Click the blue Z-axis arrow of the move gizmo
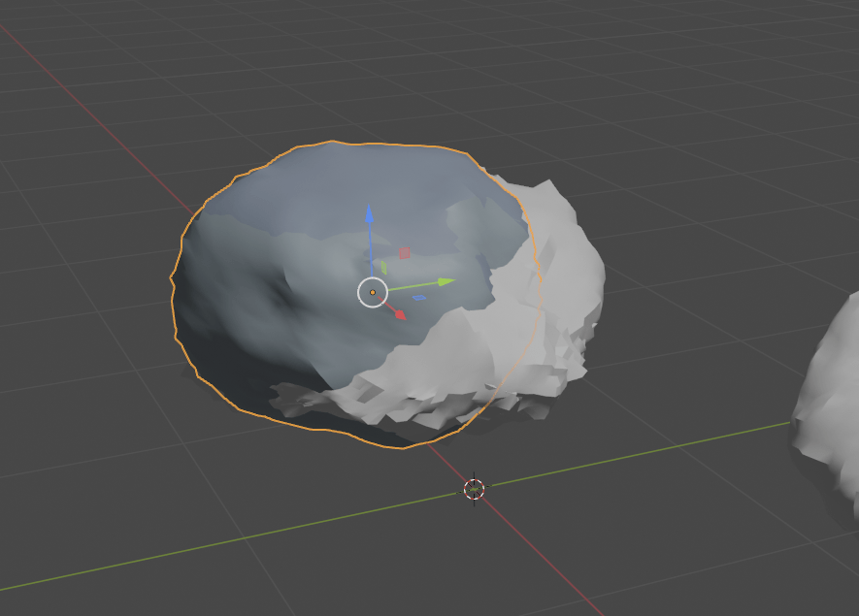The image size is (859, 616). coord(369,216)
